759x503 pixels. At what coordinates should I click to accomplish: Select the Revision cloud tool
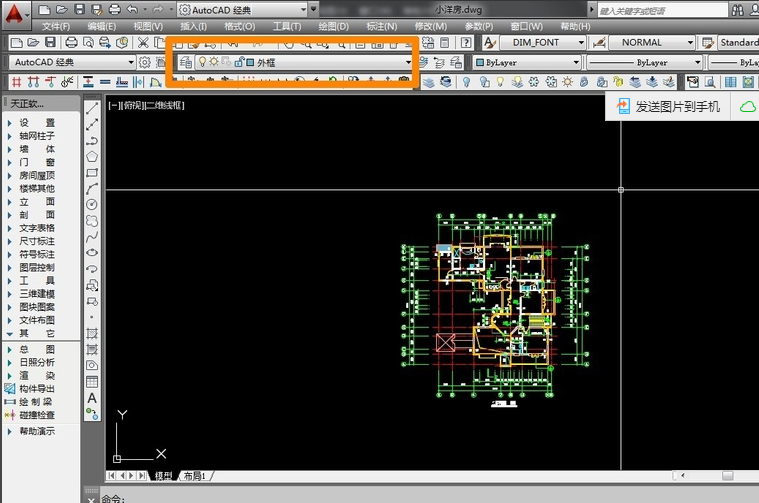pos(92,221)
